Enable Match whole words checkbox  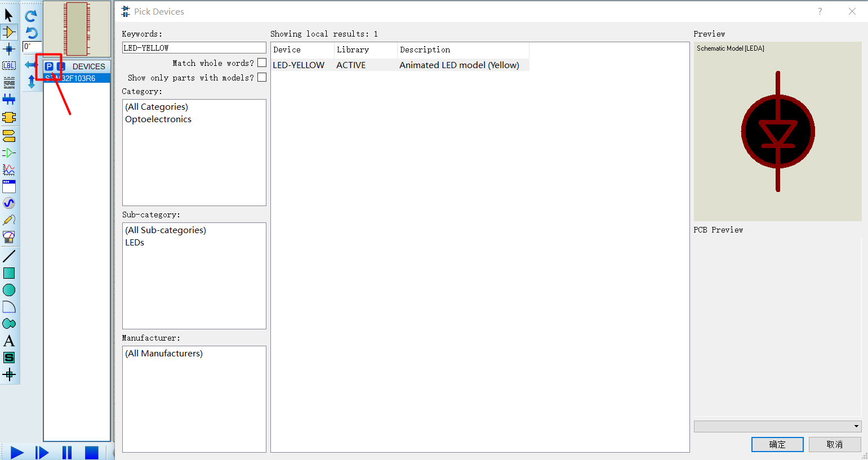(x=262, y=62)
